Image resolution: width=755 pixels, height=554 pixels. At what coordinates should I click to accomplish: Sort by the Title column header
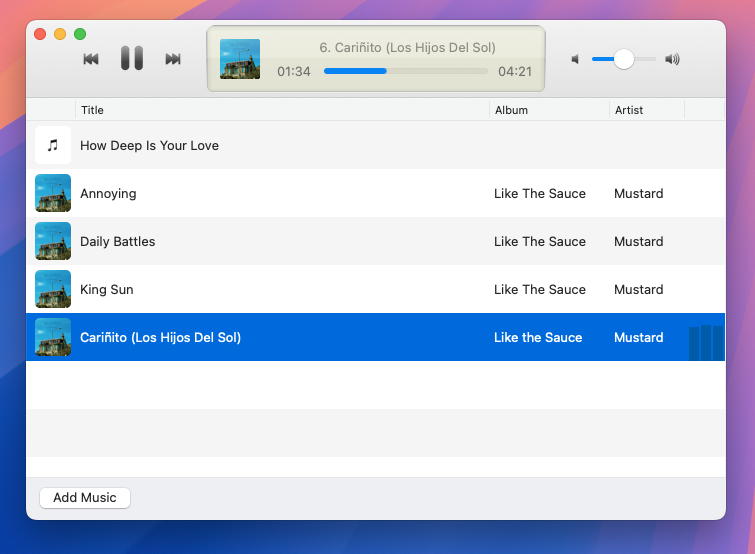(x=282, y=110)
